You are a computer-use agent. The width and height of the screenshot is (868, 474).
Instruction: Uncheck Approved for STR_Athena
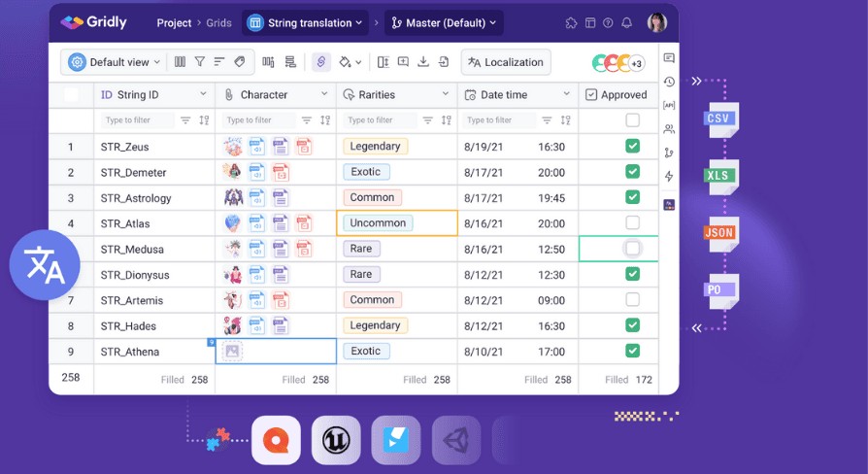point(632,351)
